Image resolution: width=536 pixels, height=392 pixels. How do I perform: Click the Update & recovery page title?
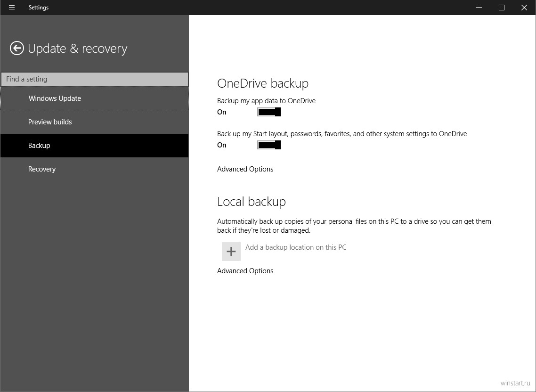[78, 49]
